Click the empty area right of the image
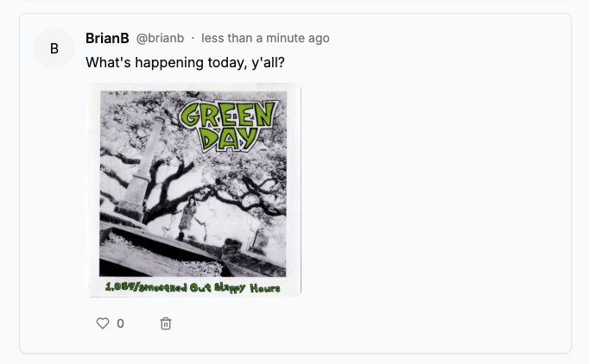589x364 pixels. click(x=432, y=190)
